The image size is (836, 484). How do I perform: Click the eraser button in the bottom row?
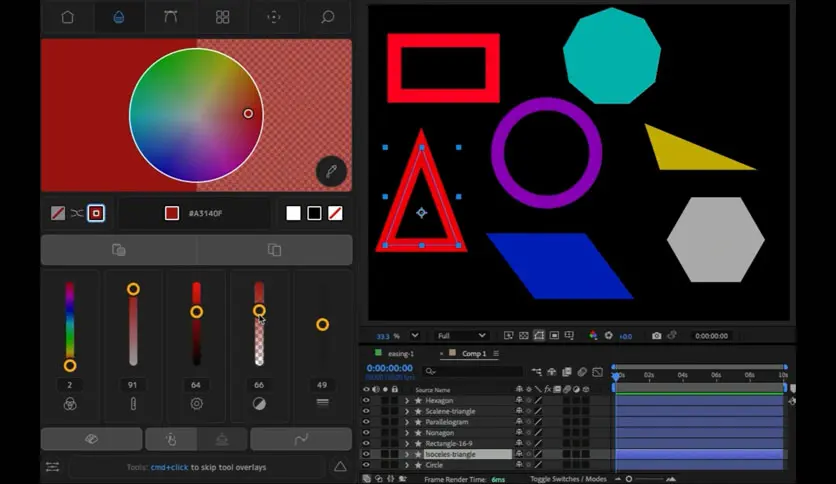point(92,439)
